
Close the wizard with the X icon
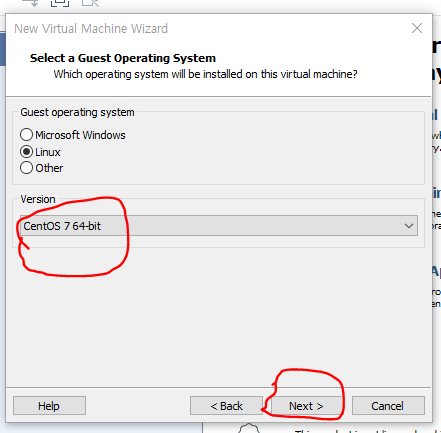tap(417, 28)
